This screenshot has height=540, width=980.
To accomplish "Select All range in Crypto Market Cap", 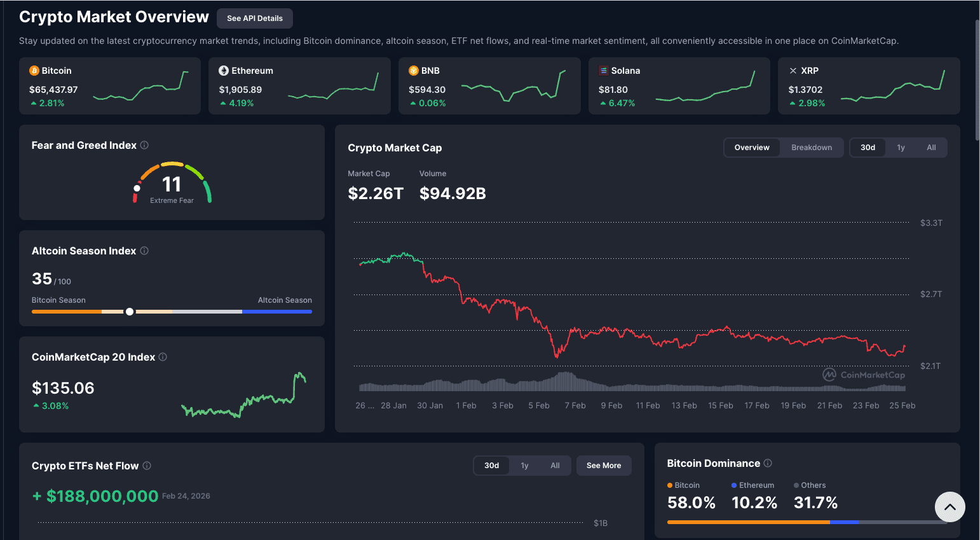I will click(x=931, y=148).
